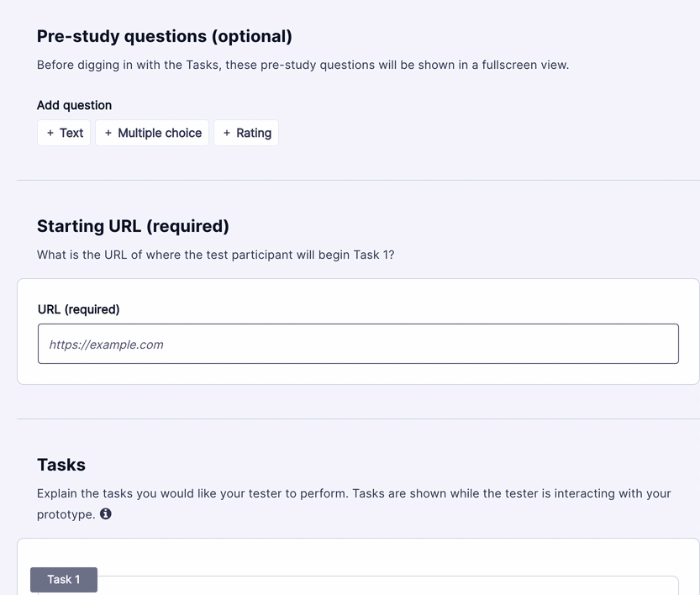Image resolution: width=700 pixels, height=595 pixels.
Task: Select the "Text" button label
Action: 71,133
